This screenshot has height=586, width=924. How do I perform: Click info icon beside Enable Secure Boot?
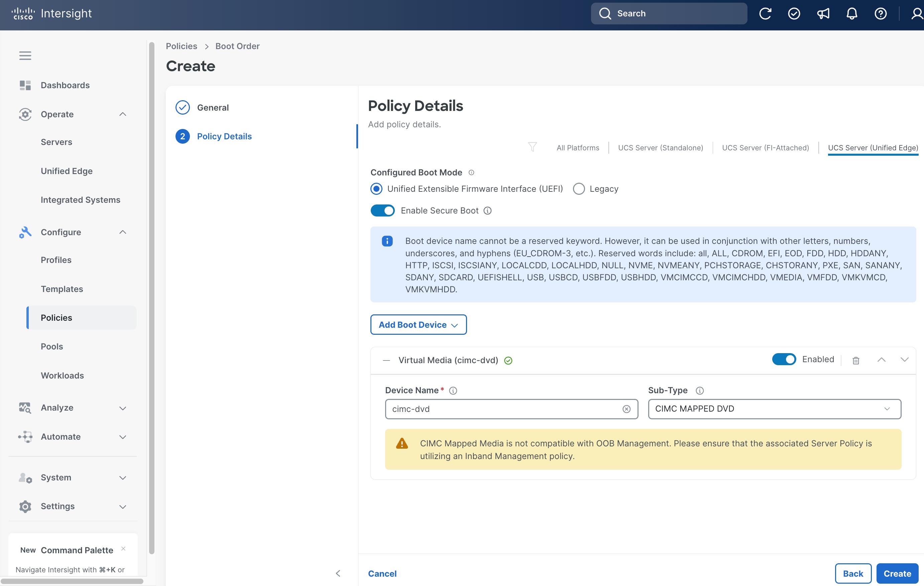click(487, 210)
